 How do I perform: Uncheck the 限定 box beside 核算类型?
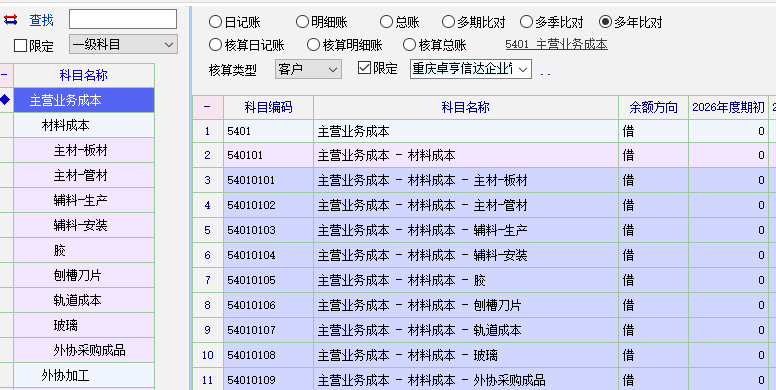[364, 68]
